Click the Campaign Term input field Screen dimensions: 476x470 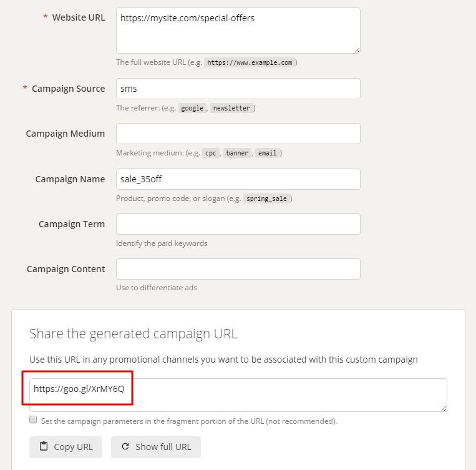[x=238, y=224]
